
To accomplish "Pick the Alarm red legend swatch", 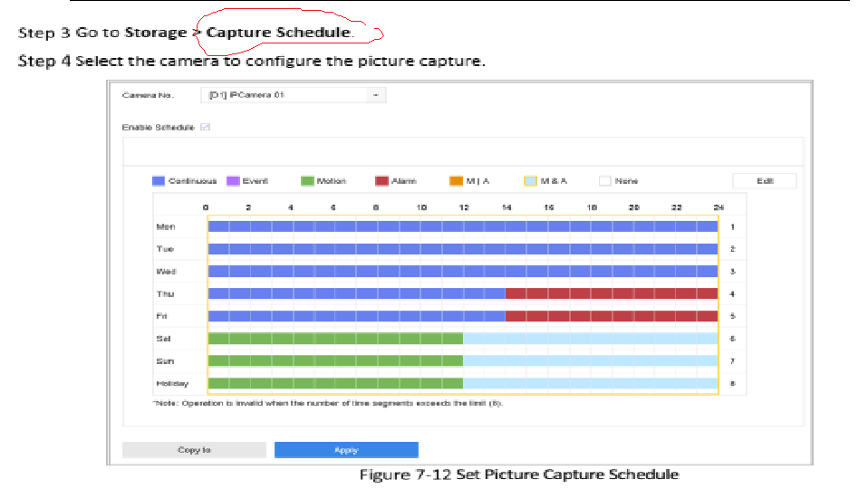I will (x=381, y=181).
